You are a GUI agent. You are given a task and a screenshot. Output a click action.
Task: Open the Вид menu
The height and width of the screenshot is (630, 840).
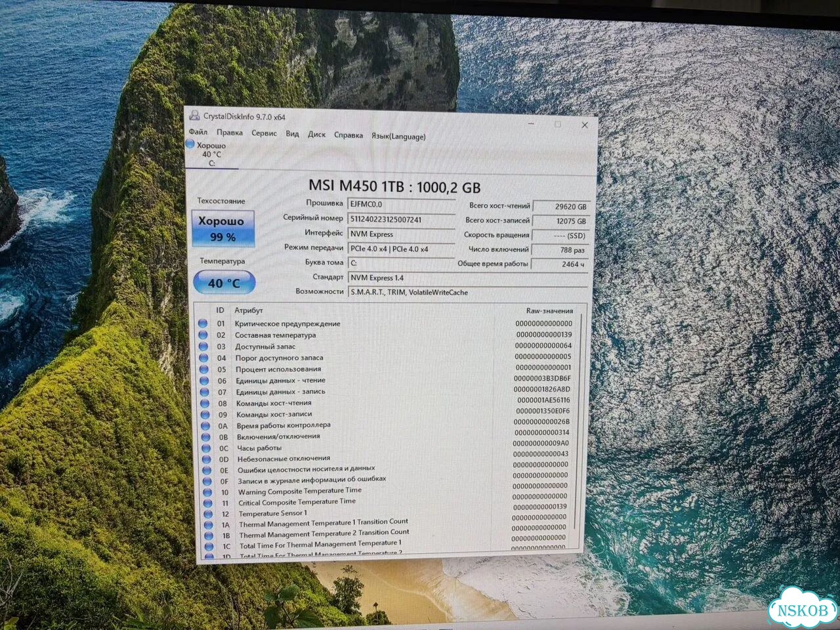tap(292, 134)
